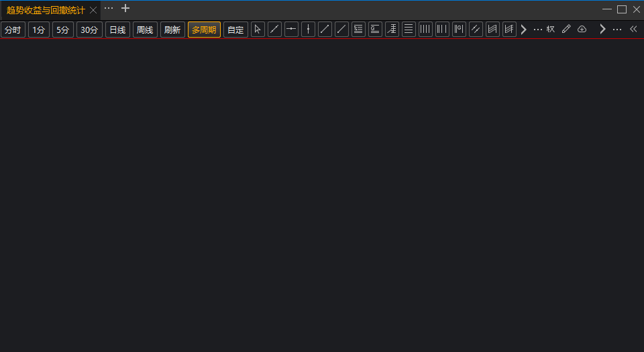Image resolution: width=644 pixels, height=352 pixels.
Task: Open the tab overflow ellipsis menu
Action: (x=109, y=9)
